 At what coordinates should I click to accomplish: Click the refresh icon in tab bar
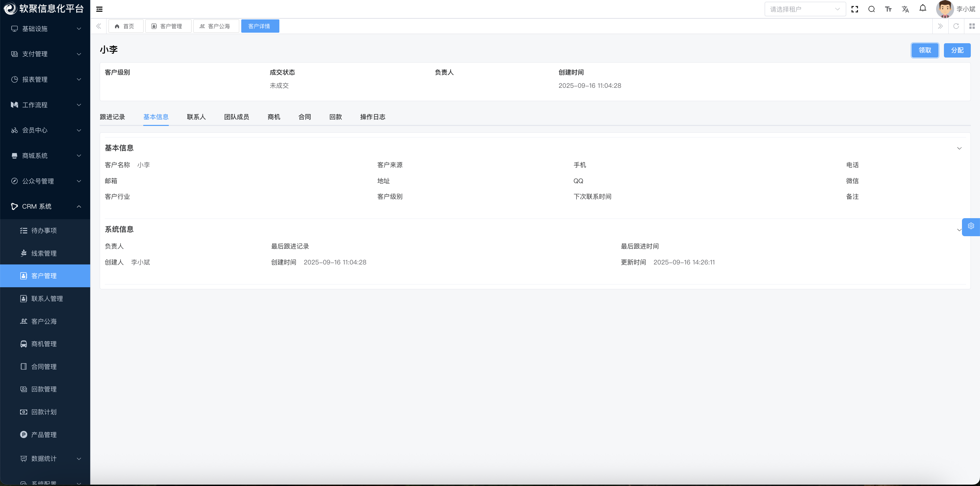click(955, 26)
